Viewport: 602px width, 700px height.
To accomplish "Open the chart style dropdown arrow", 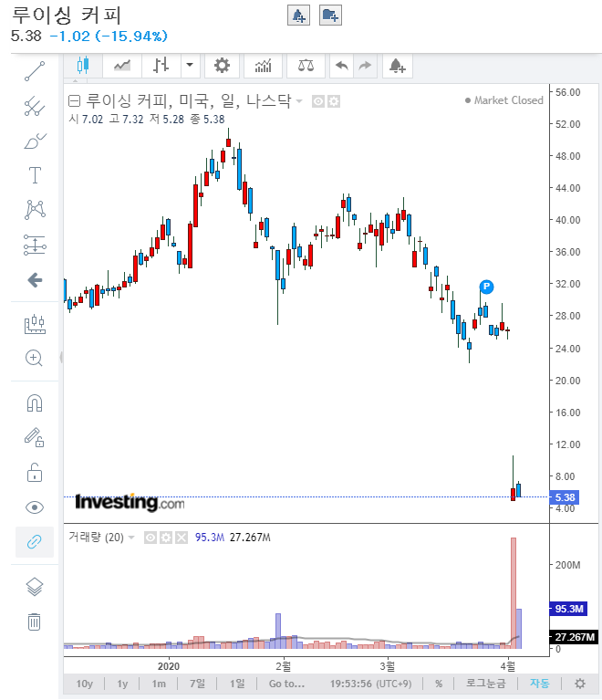I will coord(190,66).
